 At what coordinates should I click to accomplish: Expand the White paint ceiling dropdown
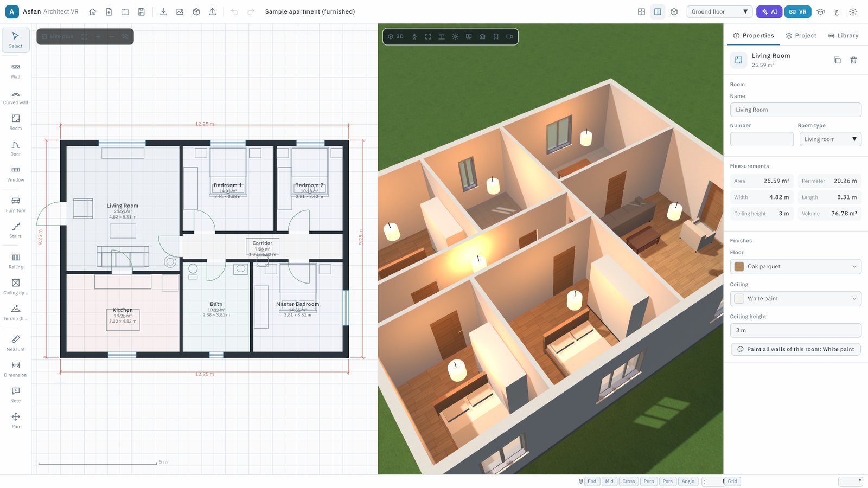(795, 298)
